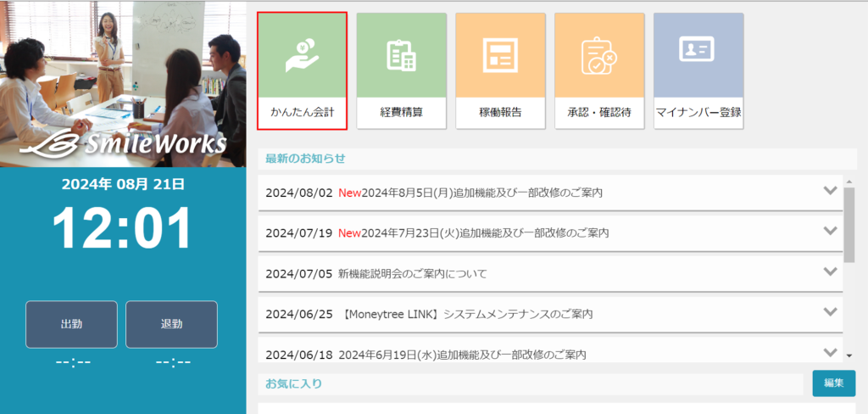Click the 編集 button for favorites
Screen dimensions: 868x414
(834, 383)
